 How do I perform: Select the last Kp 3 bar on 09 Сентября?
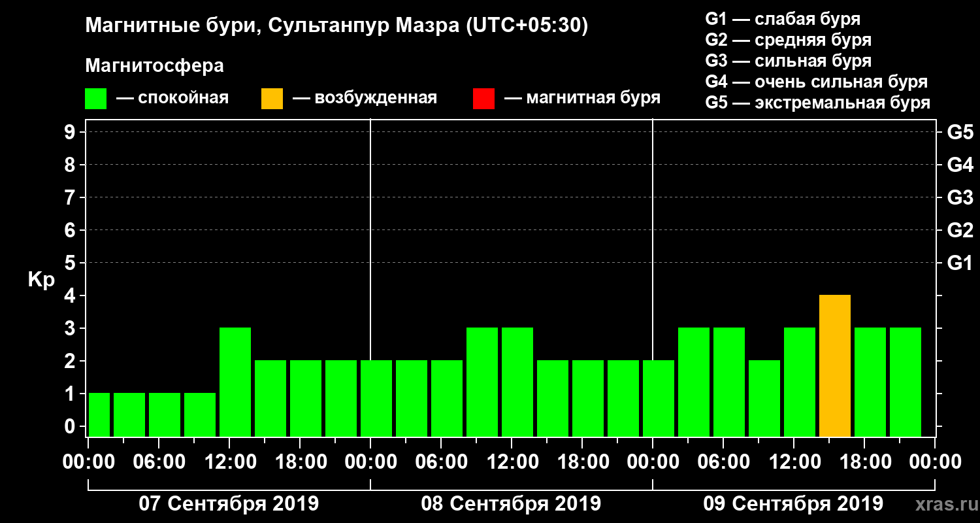tap(906, 382)
